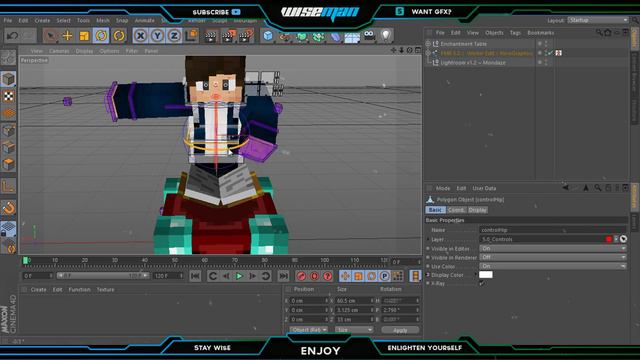Go to the start of animation
Screen dimensions: 640x360
click(x=195, y=276)
